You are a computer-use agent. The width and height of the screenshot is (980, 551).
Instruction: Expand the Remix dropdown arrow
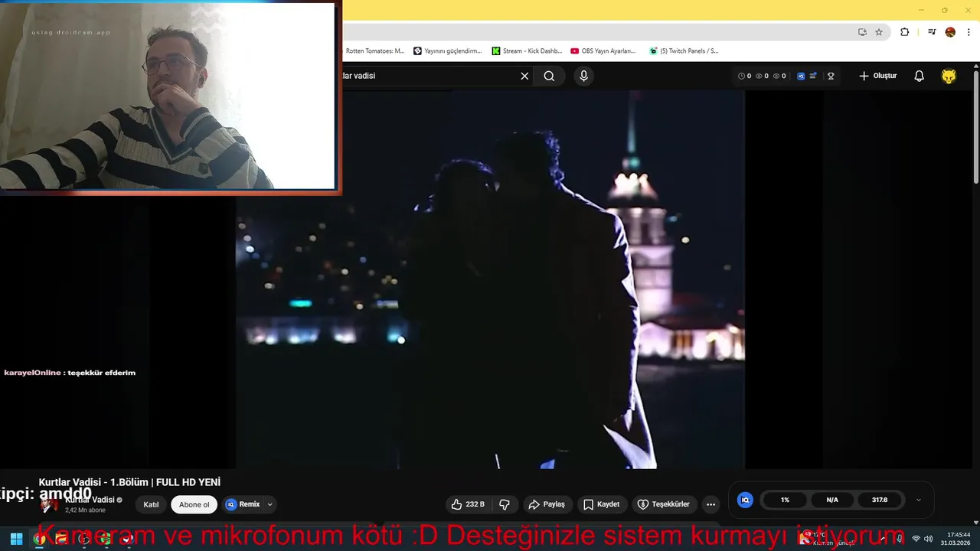point(269,504)
